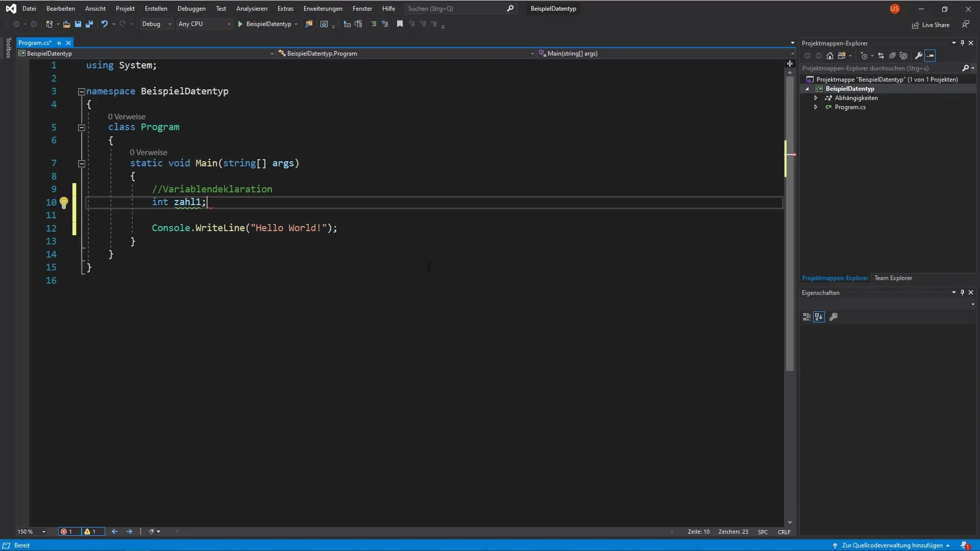Click the search magnifier in Projektmappen-Explorer

(966, 68)
